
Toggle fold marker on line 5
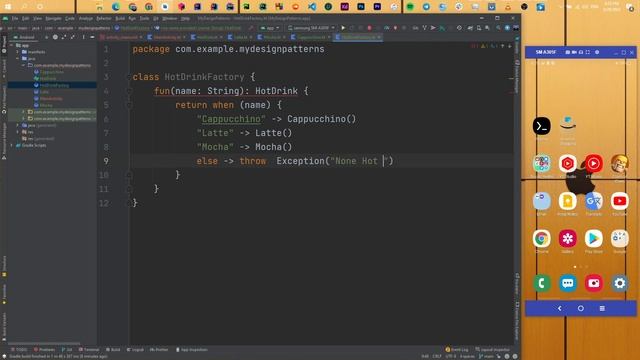coord(129,105)
